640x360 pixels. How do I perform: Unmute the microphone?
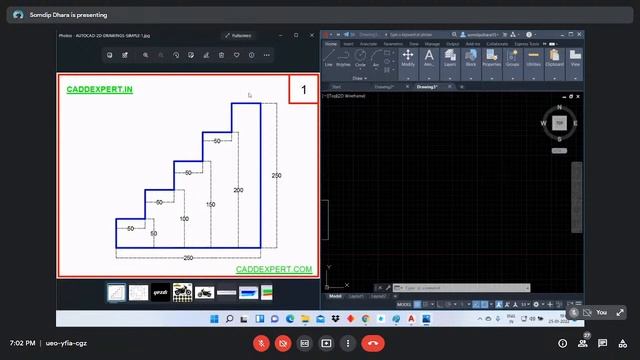(261, 343)
